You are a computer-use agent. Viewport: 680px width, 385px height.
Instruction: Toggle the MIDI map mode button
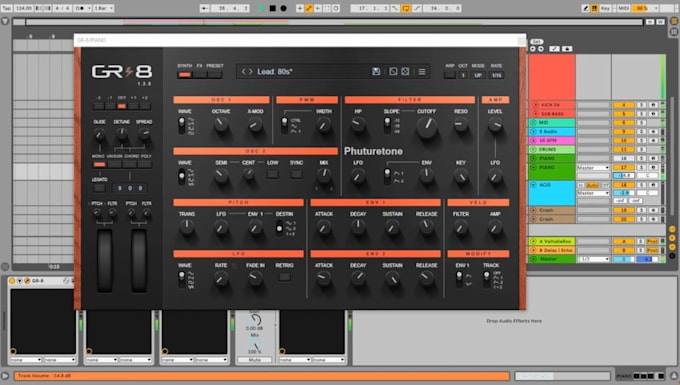coord(623,8)
